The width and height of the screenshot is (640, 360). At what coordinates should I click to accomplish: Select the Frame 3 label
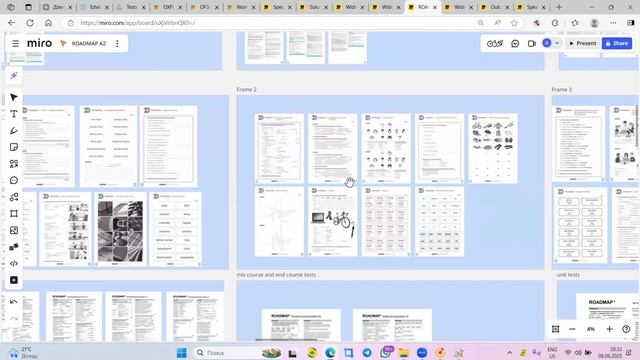(x=562, y=89)
